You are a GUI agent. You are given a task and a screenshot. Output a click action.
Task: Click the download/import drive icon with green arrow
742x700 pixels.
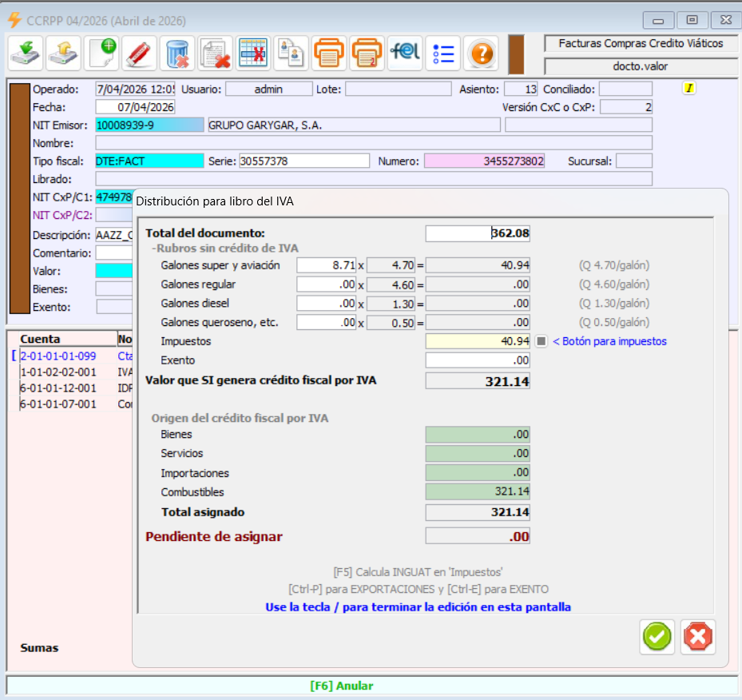pyautogui.click(x=26, y=54)
